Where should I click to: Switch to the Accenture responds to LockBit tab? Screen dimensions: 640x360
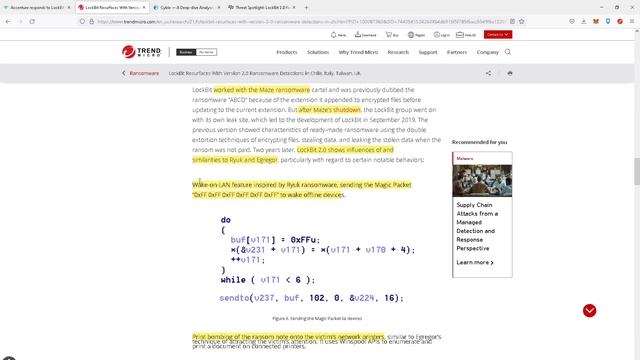point(36,7)
